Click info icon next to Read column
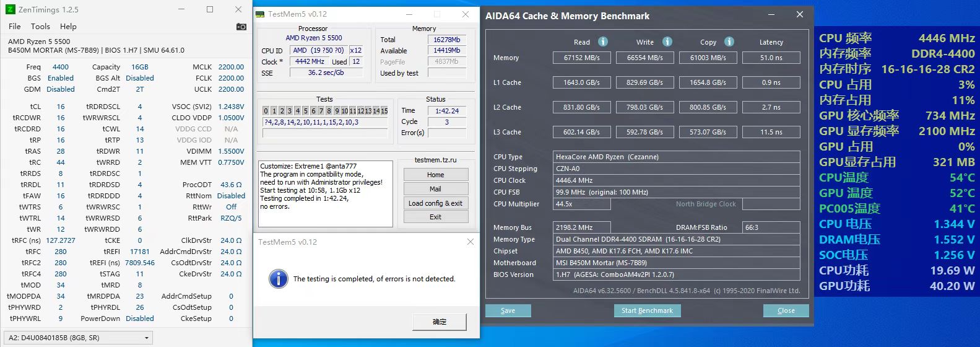Image resolution: width=980 pixels, height=347 pixels. click(x=602, y=42)
